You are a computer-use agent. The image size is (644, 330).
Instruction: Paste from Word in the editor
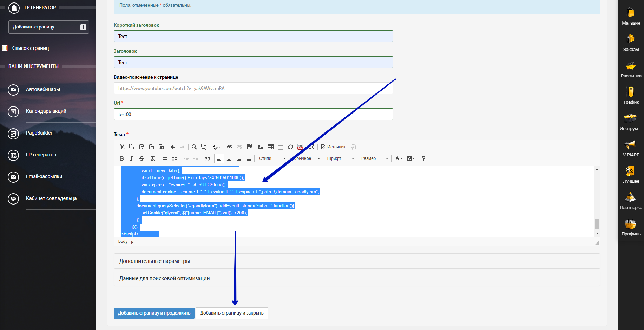161,147
